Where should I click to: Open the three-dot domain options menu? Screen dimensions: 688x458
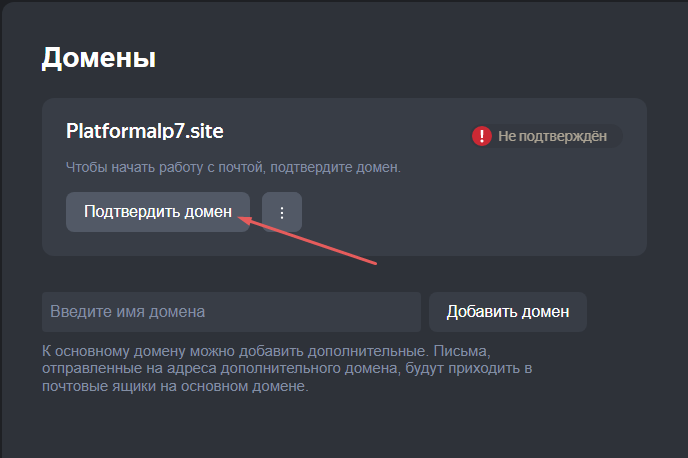click(282, 212)
